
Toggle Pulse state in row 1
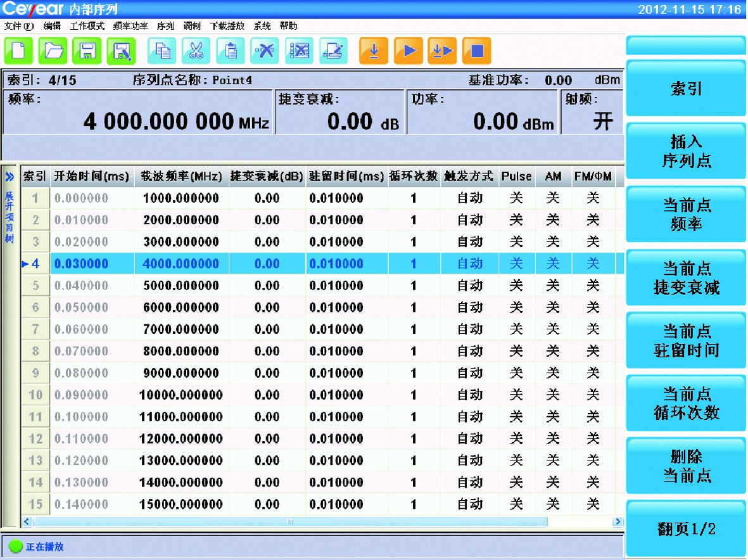point(516,198)
